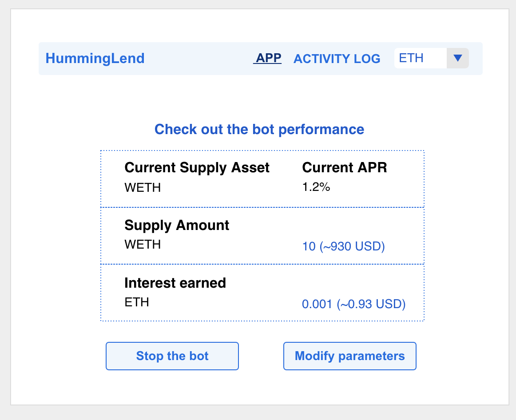Click the interest earned 0.001 (~0.93 USD) value
Viewport: 516px width, 420px height.
coord(353,304)
